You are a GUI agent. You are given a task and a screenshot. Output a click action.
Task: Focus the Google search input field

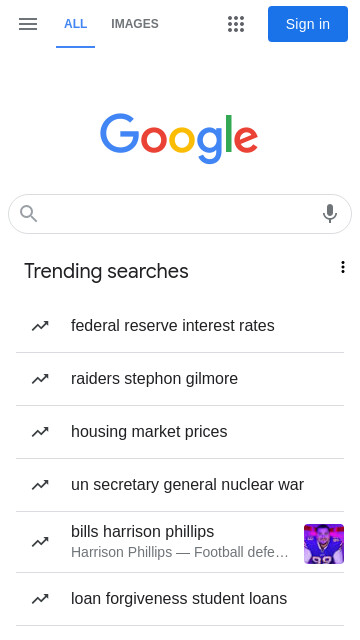(x=180, y=214)
